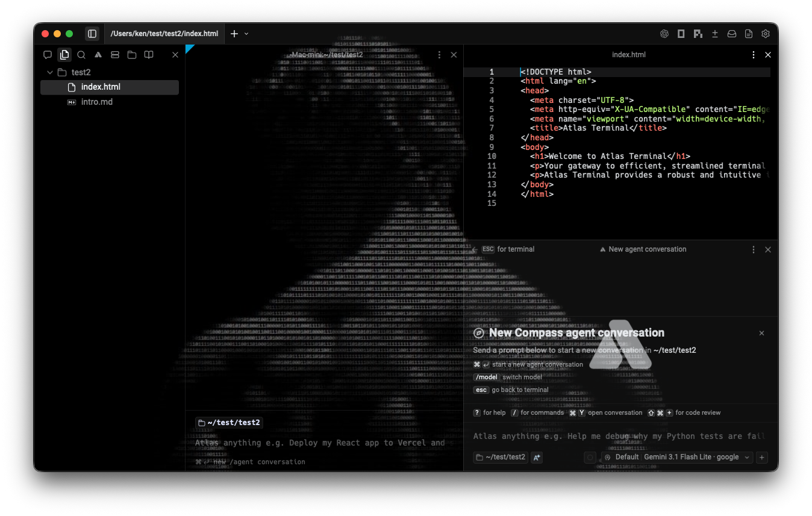Click line number 9 in the editor
The height and width of the screenshot is (516, 812).
[492, 147]
